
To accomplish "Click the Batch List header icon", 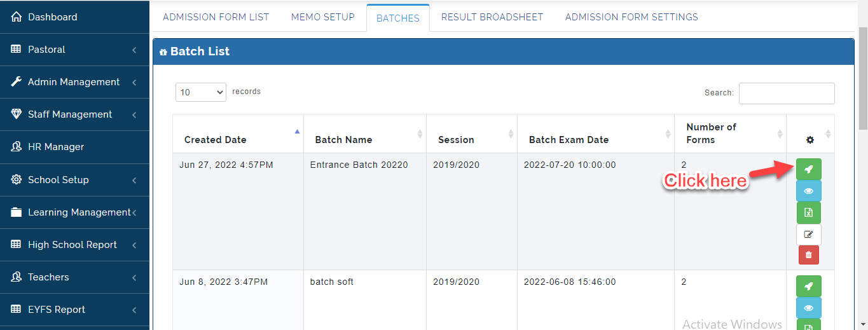I will [163, 52].
